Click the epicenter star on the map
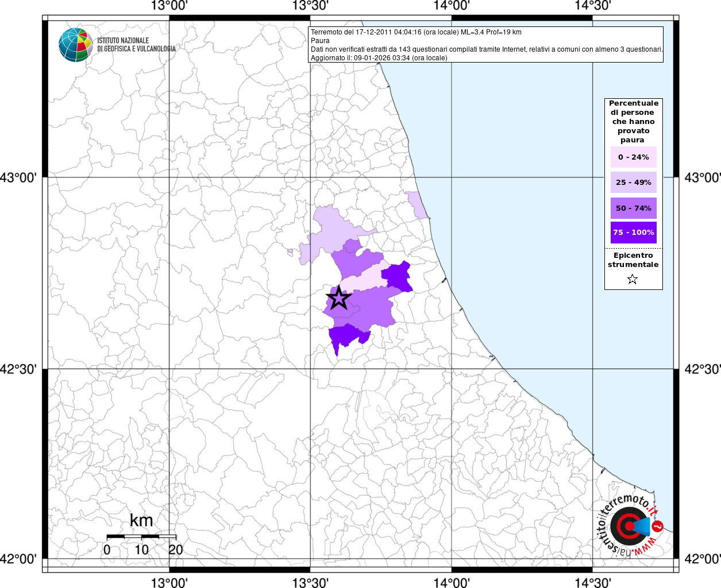This screenshot has height=588, width=721. tap(338, 298)
